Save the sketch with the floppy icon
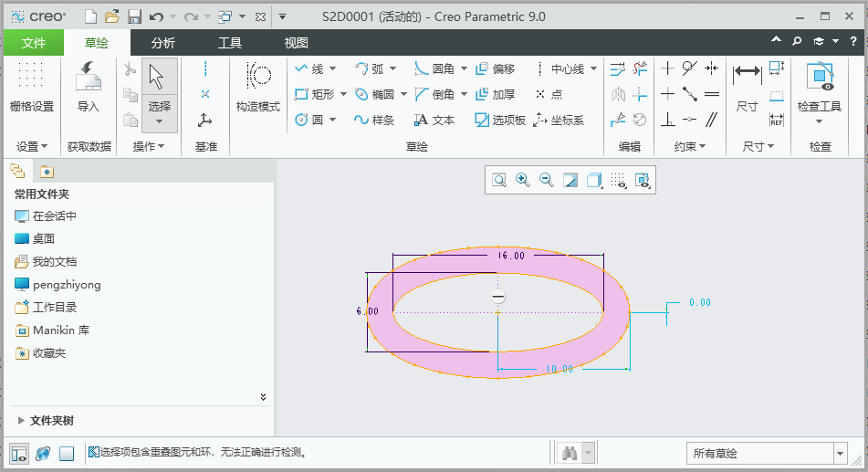This screenshot has height=472, width=868. 134,16
